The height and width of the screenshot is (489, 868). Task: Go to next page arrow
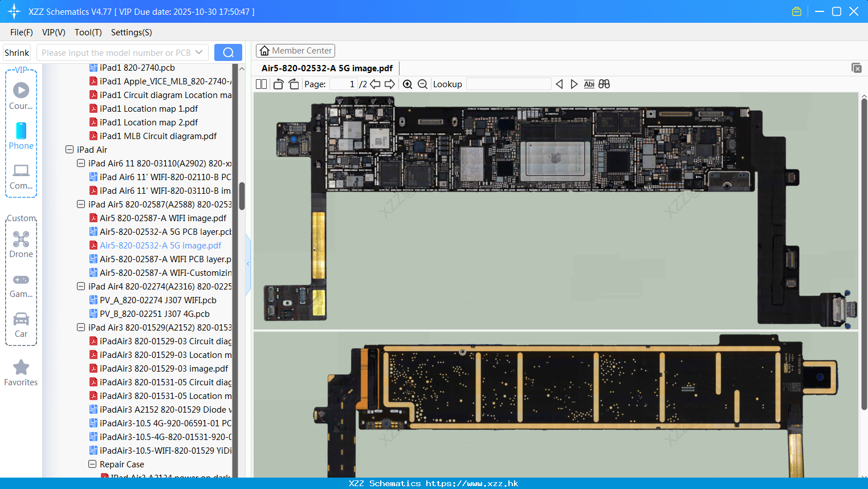coord(390,84)
